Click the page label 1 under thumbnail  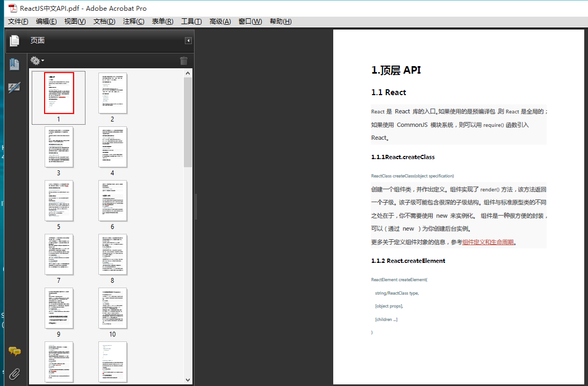[59, 119]
